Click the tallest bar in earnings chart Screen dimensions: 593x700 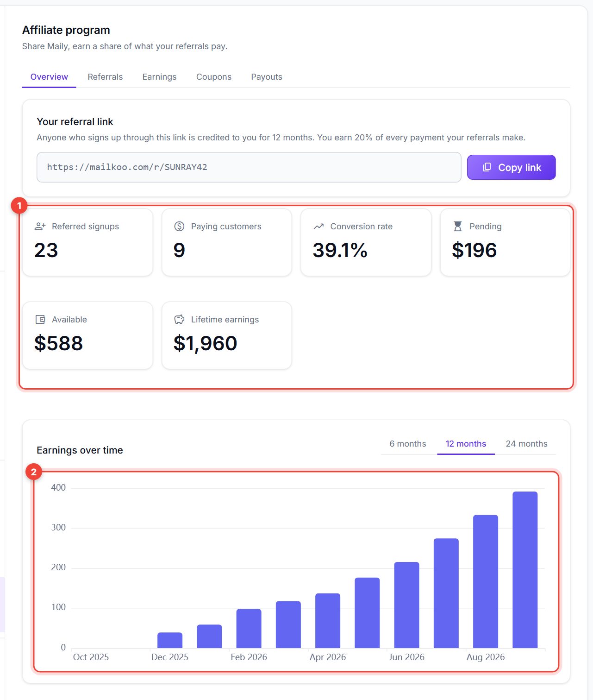pos(525,570)
